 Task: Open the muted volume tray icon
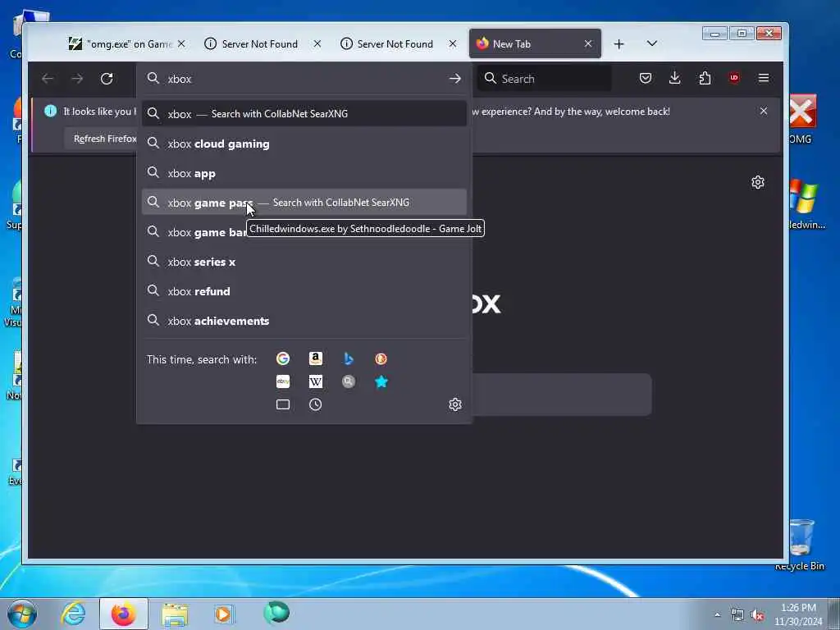(x=757, y=615)
